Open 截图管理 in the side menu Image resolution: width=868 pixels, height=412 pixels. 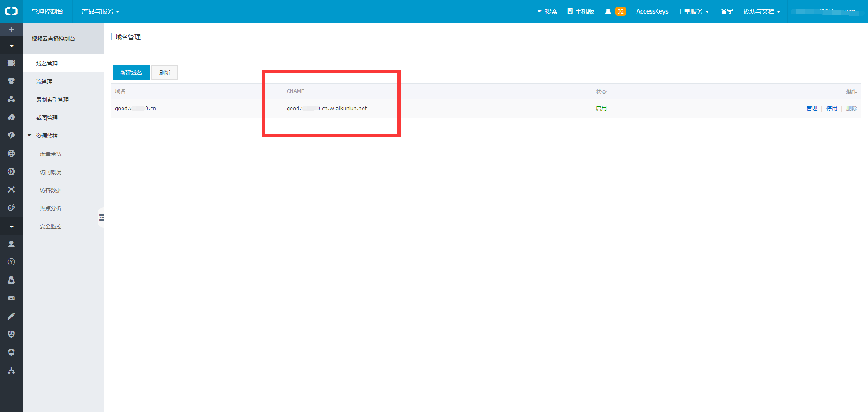(47, 118)
